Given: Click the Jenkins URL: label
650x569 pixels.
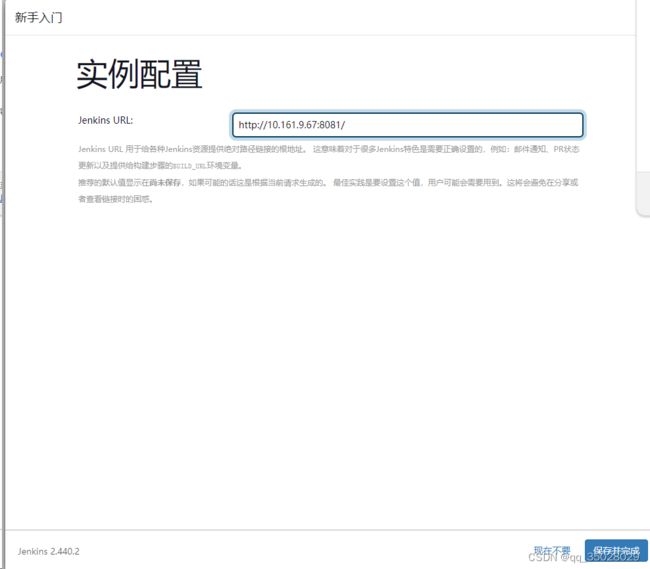Looking at the screenshot, I should pyautogui.click(x=105, y=120).
